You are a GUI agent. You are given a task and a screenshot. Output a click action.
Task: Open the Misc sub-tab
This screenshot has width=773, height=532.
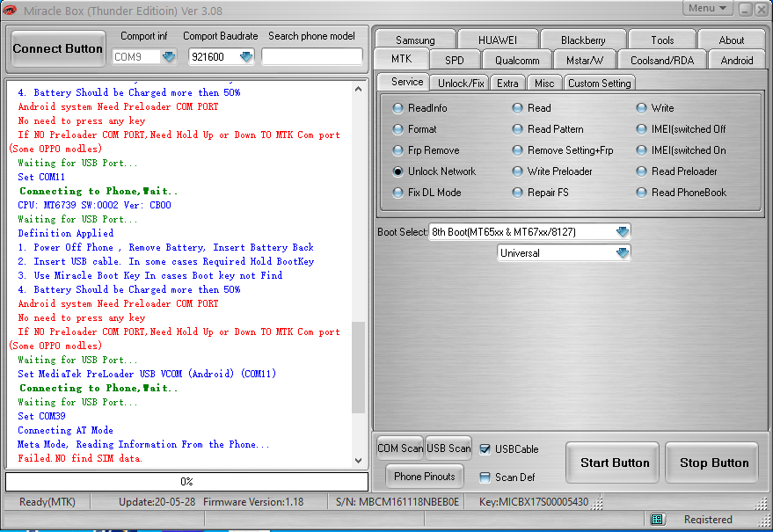544,84
